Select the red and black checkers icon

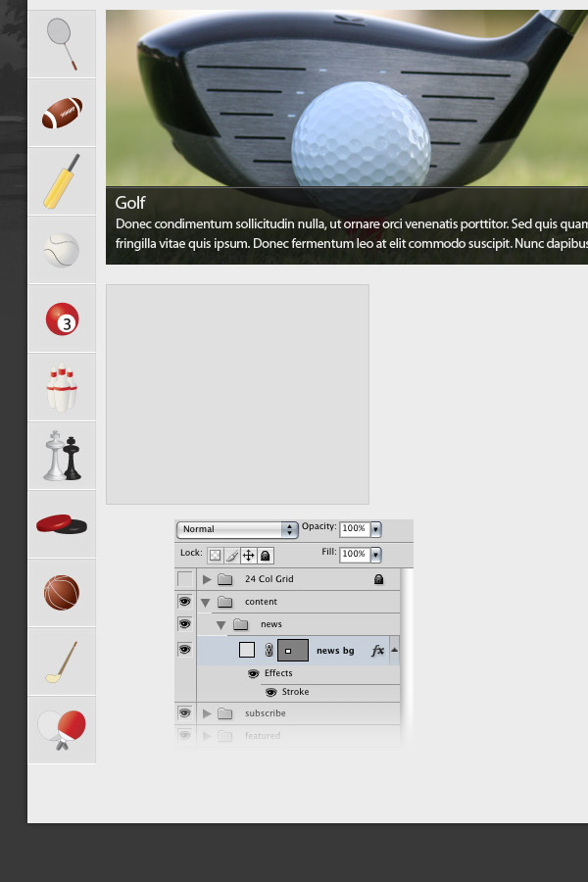pos(62,524)
